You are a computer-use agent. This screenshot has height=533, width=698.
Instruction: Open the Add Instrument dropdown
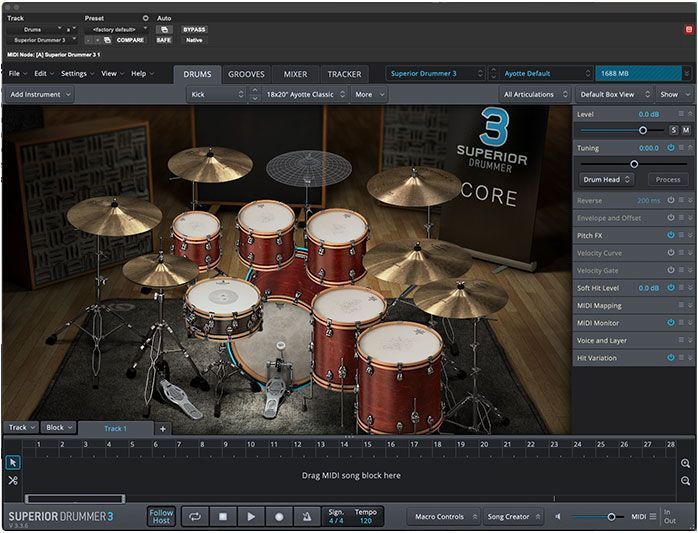pos(39,94)
